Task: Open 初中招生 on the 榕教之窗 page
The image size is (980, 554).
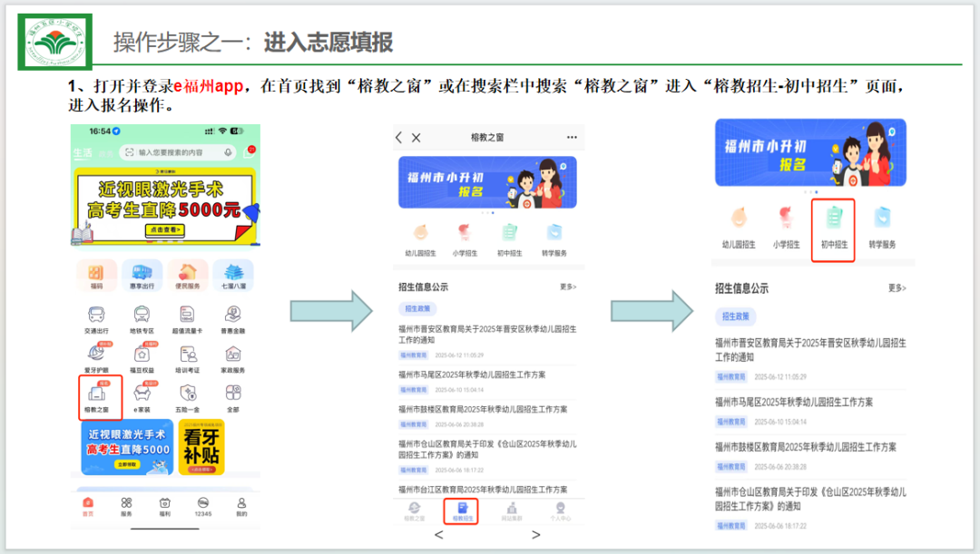Action: pos(509,240)
